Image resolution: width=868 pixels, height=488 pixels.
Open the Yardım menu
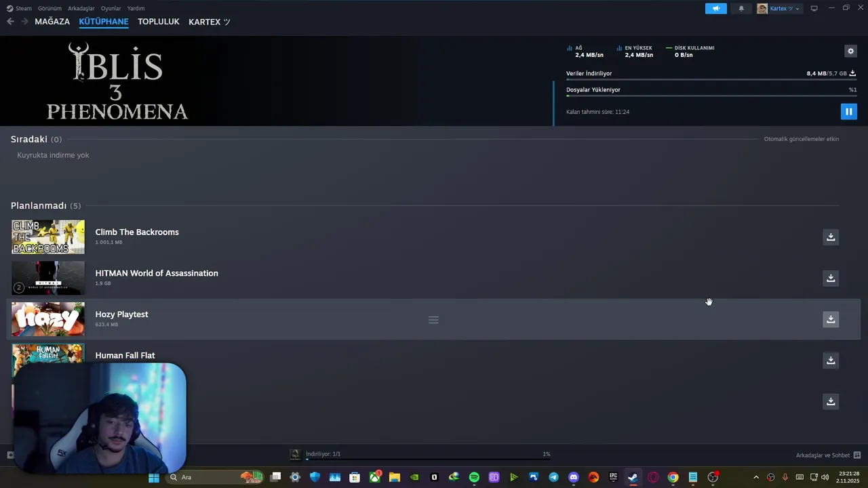coord(136,8)
